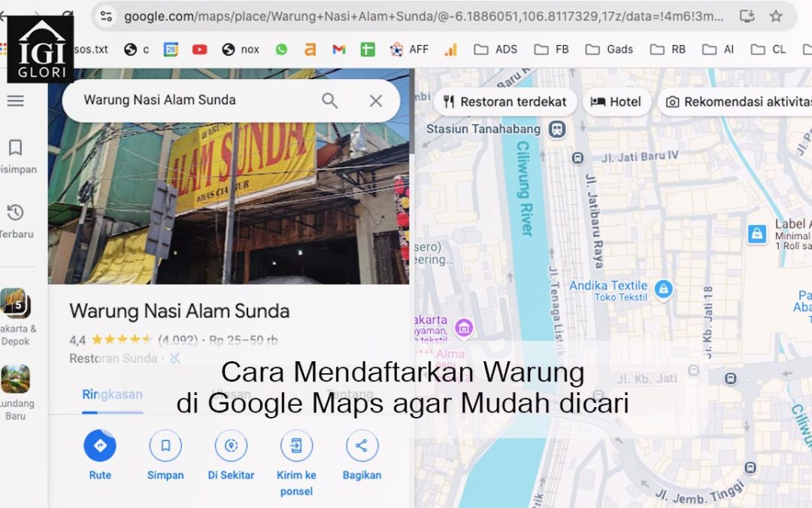Select the Hotel filter chip

(x=617, y=102)
